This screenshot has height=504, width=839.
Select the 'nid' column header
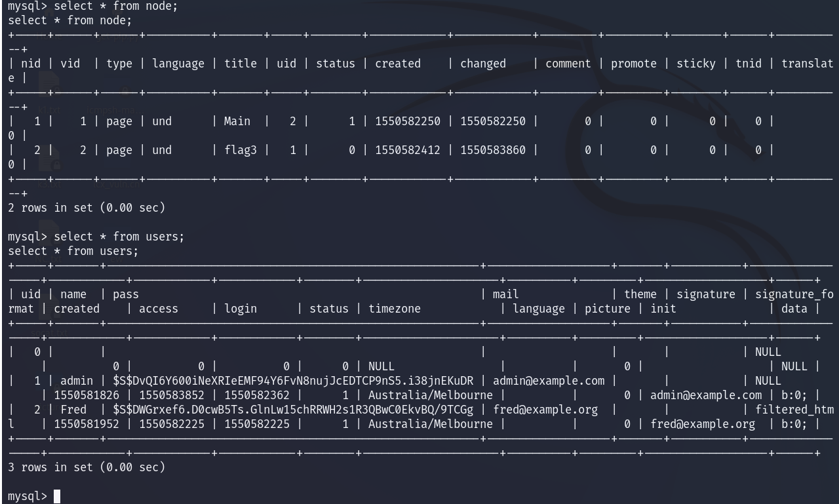pos(31,64)
